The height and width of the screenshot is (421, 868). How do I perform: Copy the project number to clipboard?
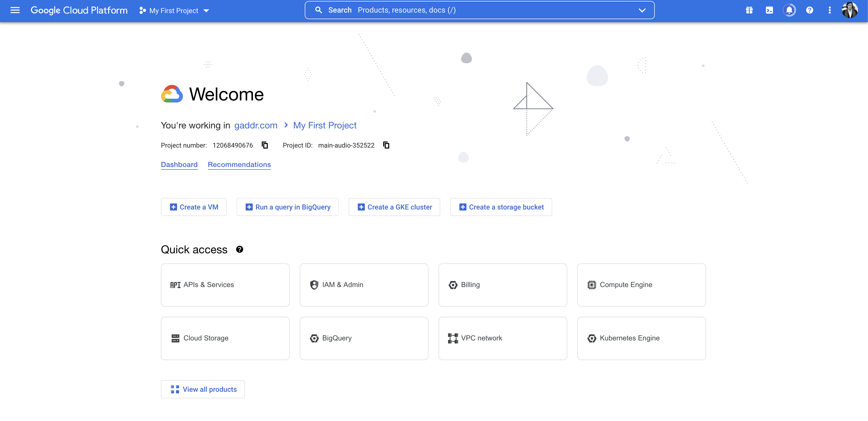tap(265, 145)
